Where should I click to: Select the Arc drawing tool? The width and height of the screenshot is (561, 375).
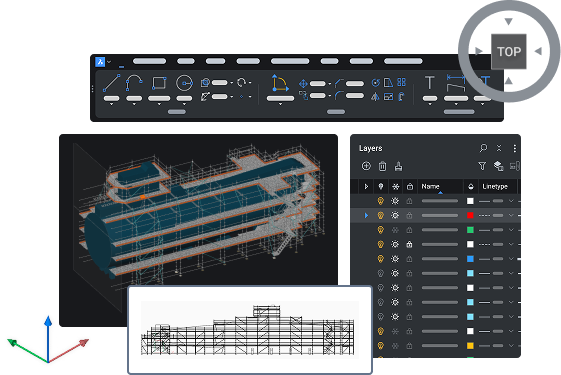pos(134,83)
